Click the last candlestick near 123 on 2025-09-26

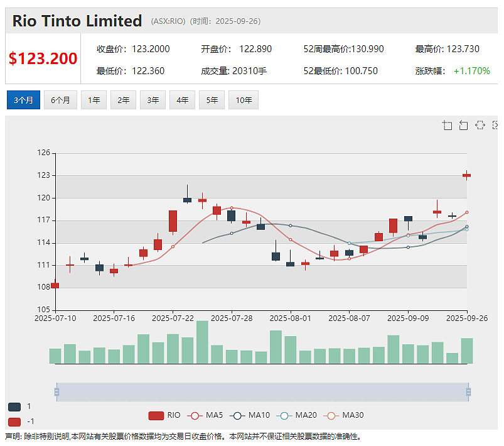point(467,175)
